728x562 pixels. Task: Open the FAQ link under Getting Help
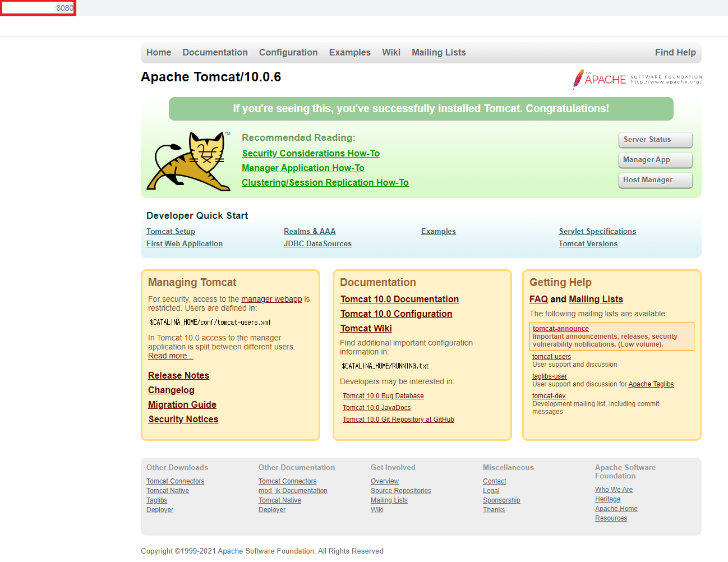pos(538,299)
